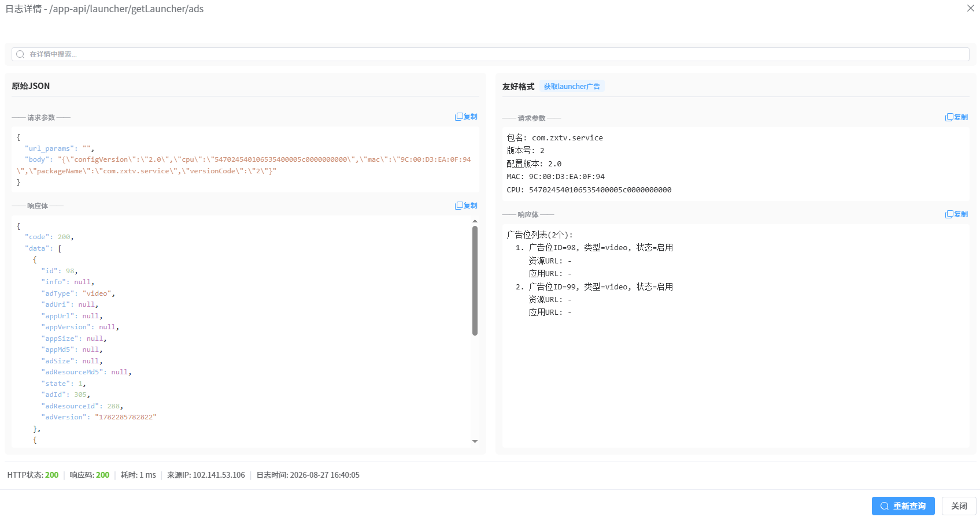Click the dialog title 日志详情 path
The image size is (980, 517).
click(105, 9)
